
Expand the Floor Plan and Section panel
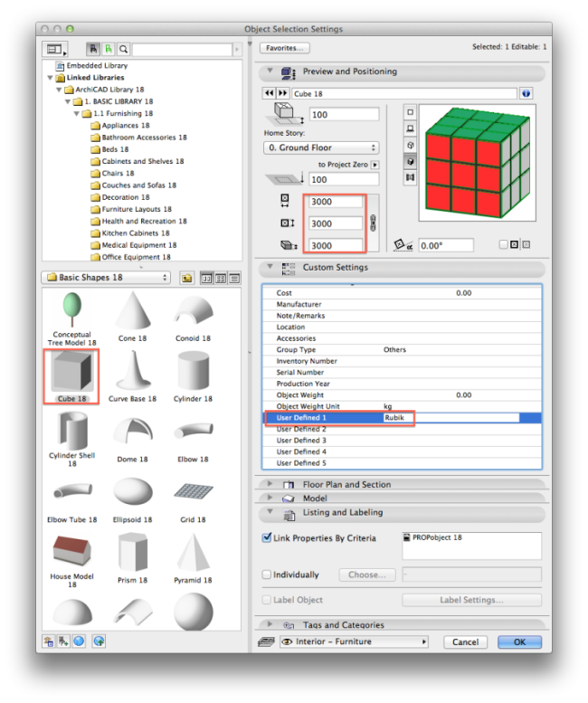click(x=270, y=484)
